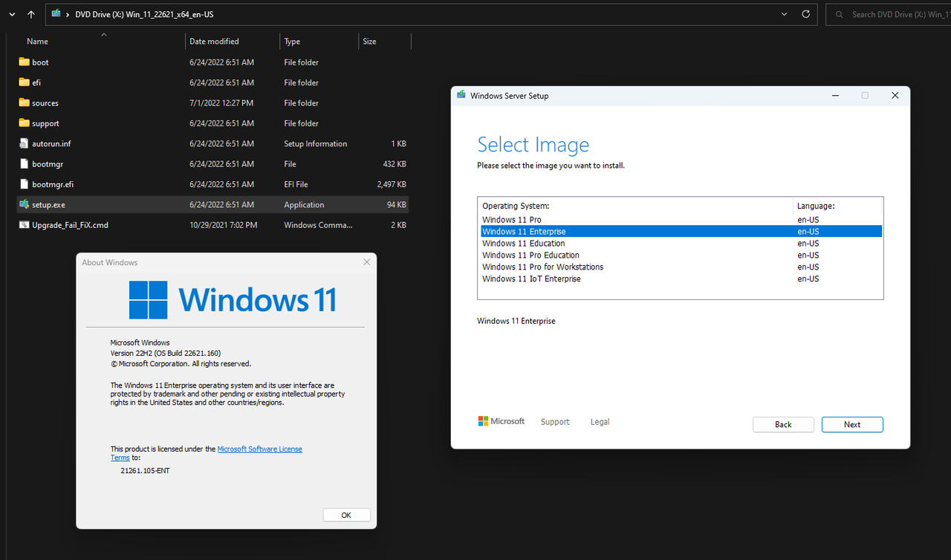Click the DVD drive icon in address bar
Image resolution: width=951 pixels, height=560 pixels.
(x=56, y=14)
